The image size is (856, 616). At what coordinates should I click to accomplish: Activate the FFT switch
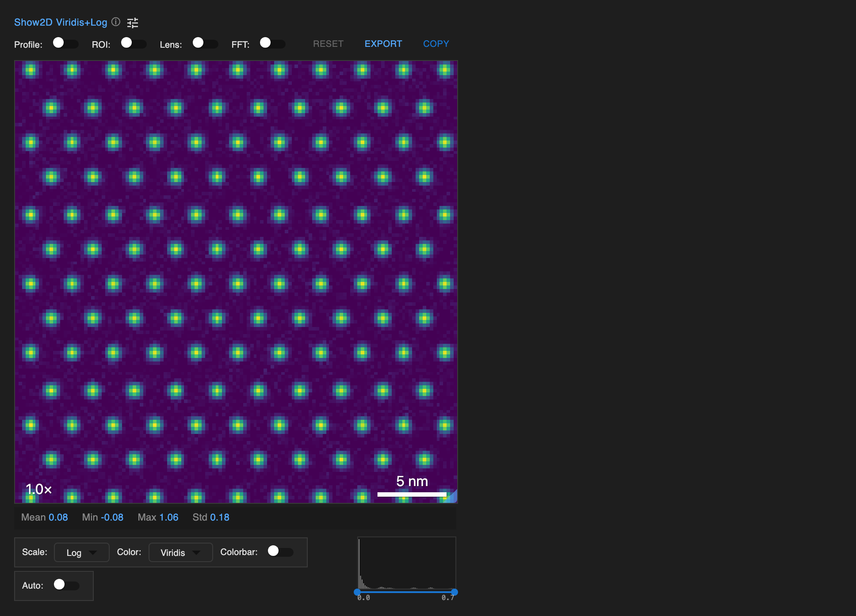(x=273, y=43)
